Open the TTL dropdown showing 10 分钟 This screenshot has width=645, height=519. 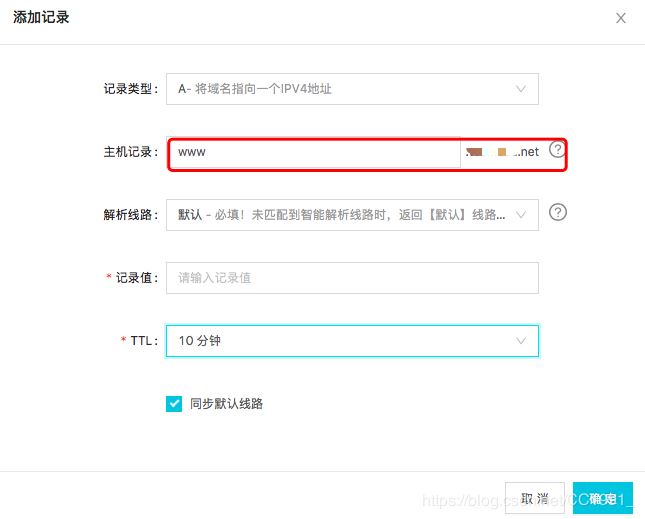(340, 341)
